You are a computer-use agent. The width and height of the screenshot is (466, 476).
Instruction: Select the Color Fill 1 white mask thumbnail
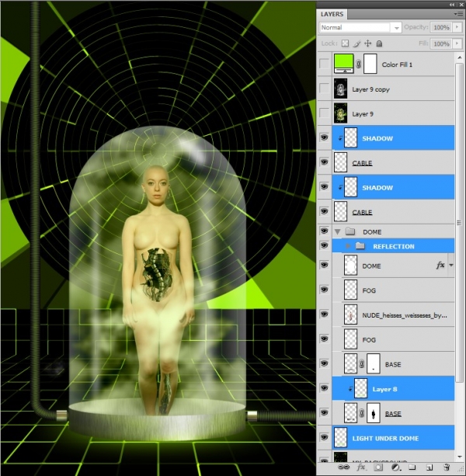coord(370,64)
